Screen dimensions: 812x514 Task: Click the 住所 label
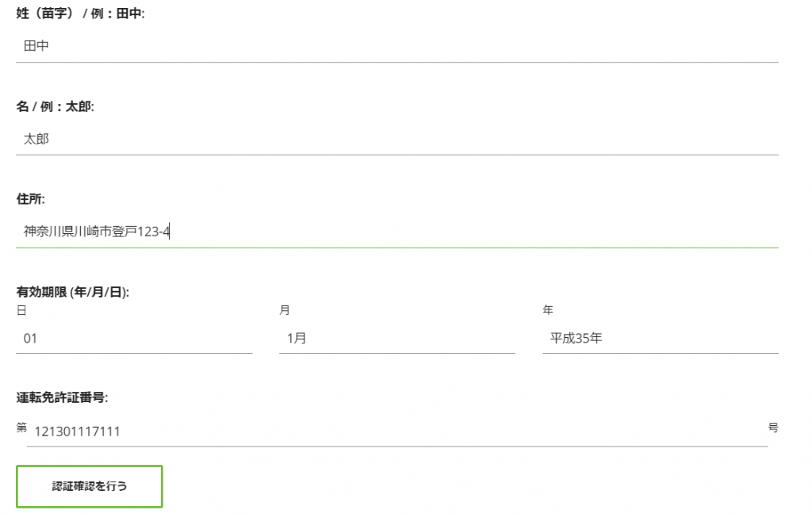30,199
